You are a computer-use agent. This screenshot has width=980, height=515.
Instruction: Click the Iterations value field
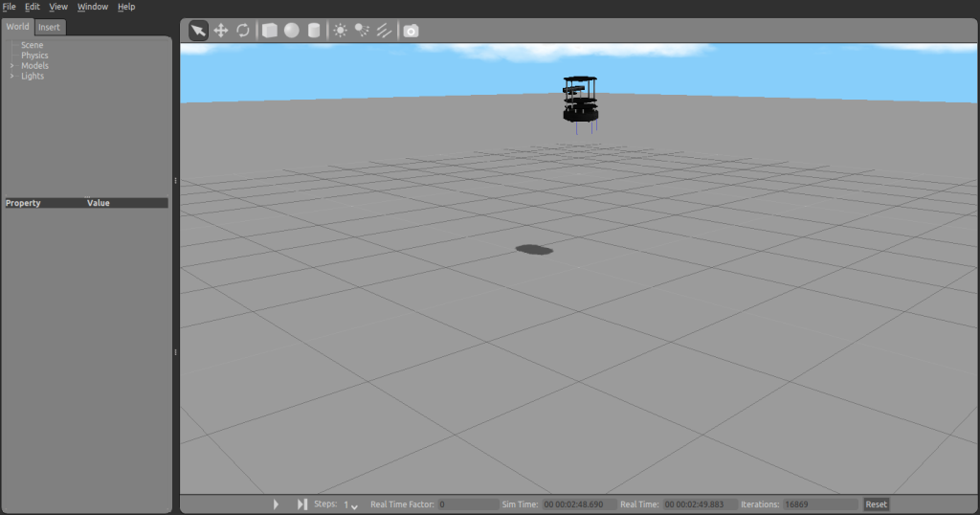pyautogui.click(x=820, y=504)
